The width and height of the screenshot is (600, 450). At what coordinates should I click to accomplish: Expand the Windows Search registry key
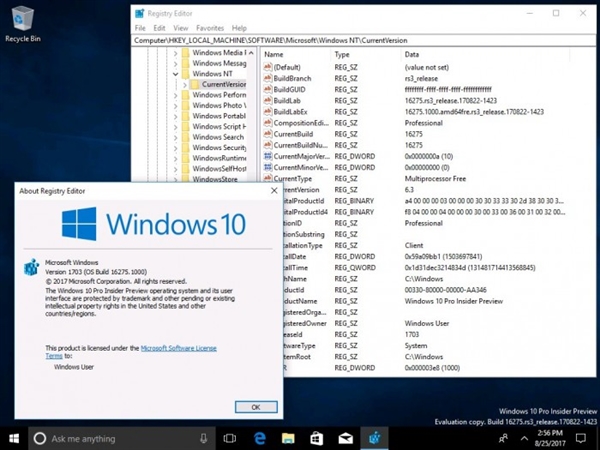tap(176, 137)
